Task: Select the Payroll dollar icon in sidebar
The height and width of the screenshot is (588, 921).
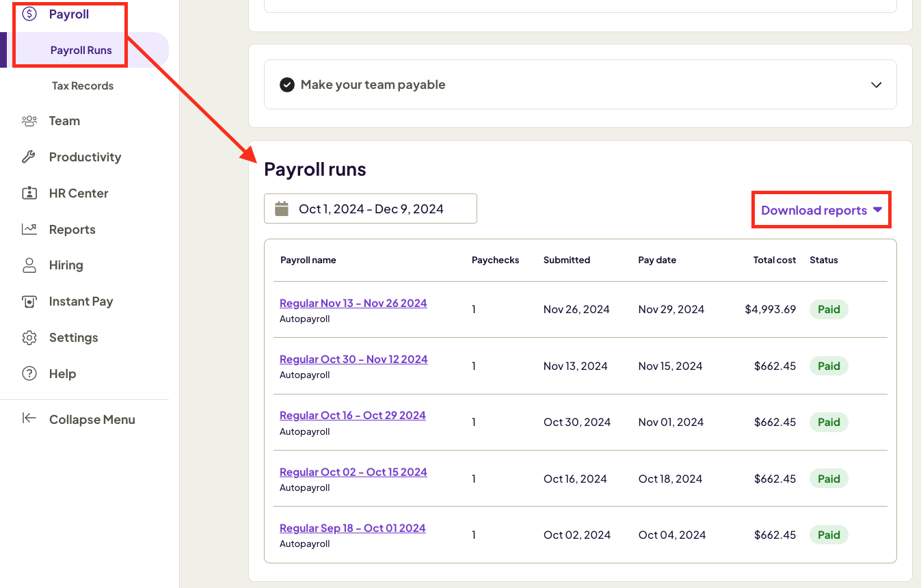Action: click(28, 14)
